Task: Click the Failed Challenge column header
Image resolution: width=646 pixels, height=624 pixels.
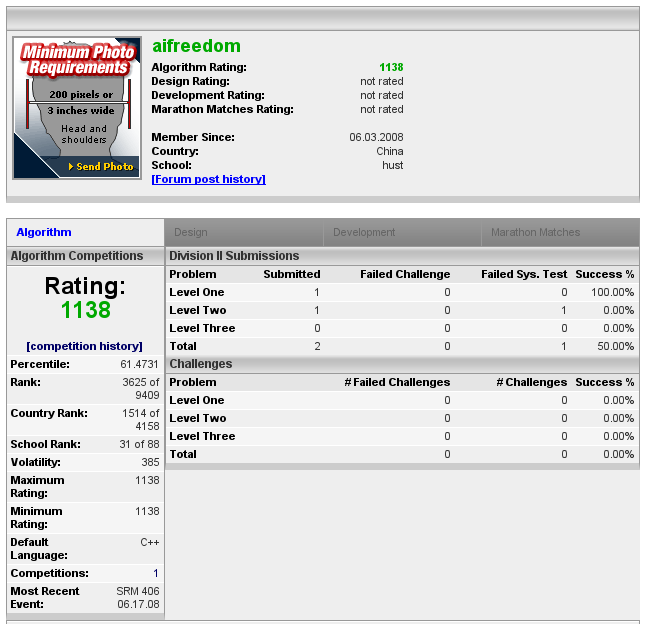Action: [x=405, y=274]
